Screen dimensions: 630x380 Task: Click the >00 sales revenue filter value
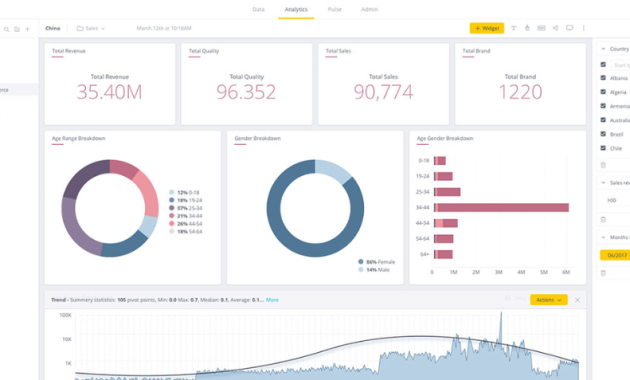[x=612, y=200]
